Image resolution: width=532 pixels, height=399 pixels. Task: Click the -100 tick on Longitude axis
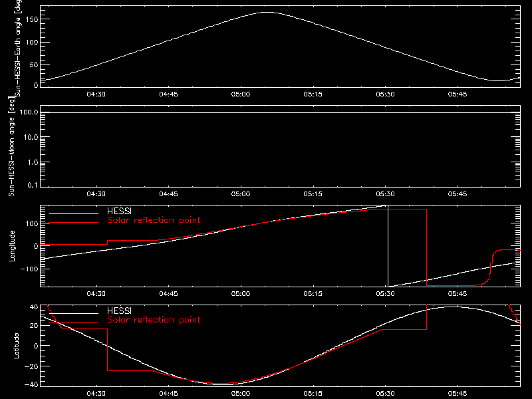(29, 269)
